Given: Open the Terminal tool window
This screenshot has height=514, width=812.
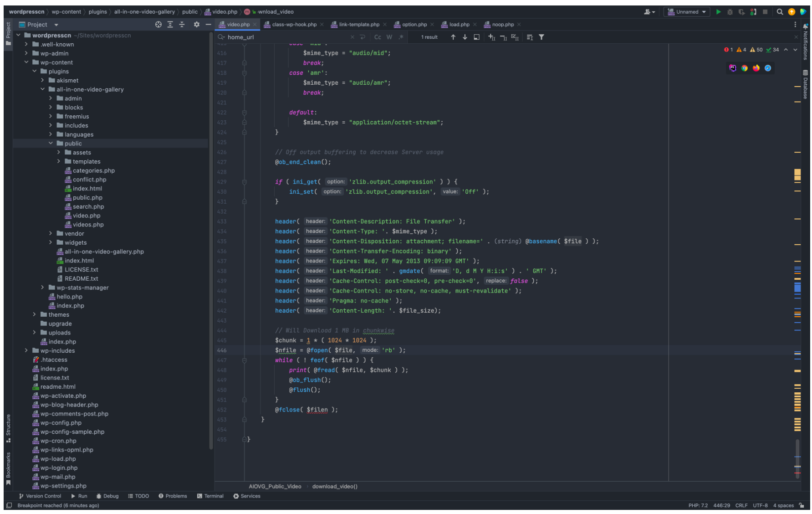Looking at the screenshot, I should (x=210, y=496).
